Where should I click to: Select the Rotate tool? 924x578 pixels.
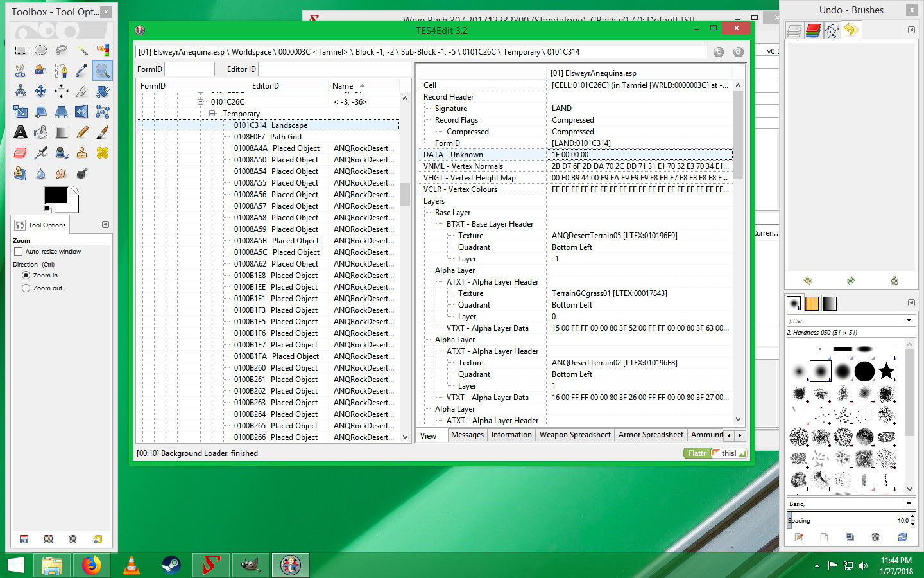[103, 91]
